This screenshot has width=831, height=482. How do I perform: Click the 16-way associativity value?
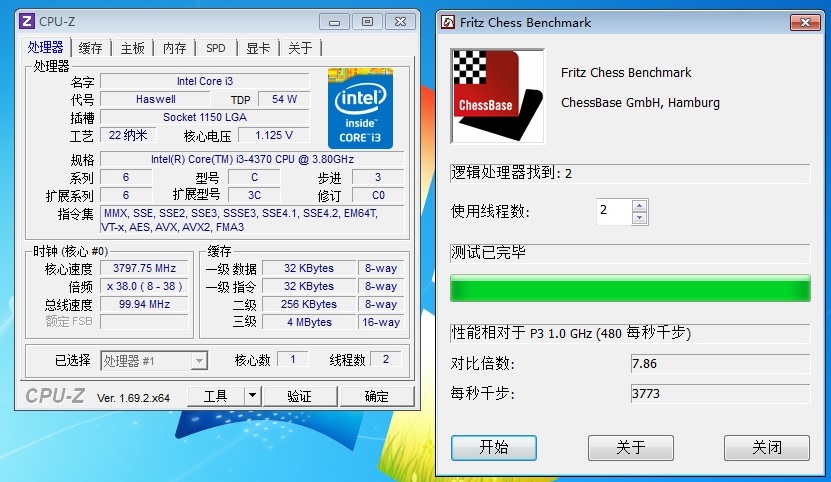[381, 322]
